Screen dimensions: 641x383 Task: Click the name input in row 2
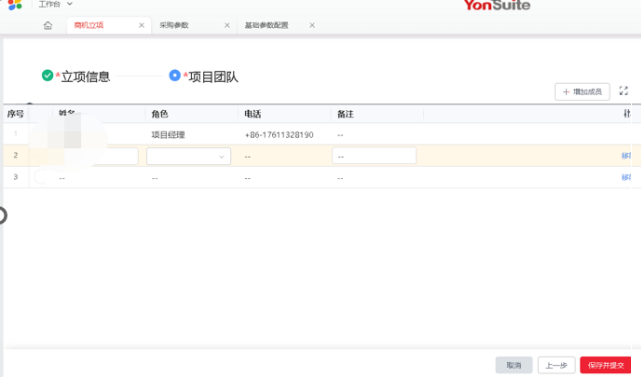tap(96, 156)
